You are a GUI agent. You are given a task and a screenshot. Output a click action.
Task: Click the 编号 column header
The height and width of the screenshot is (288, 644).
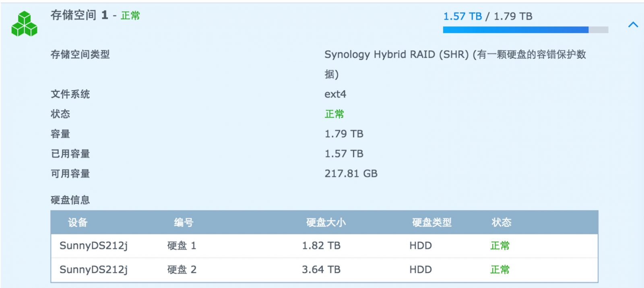point(184,222)
